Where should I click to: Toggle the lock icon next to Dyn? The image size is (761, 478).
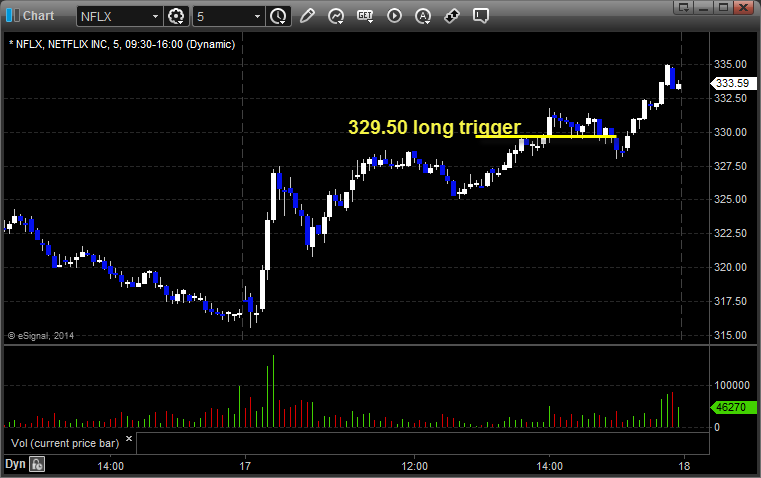pos(37,464)
